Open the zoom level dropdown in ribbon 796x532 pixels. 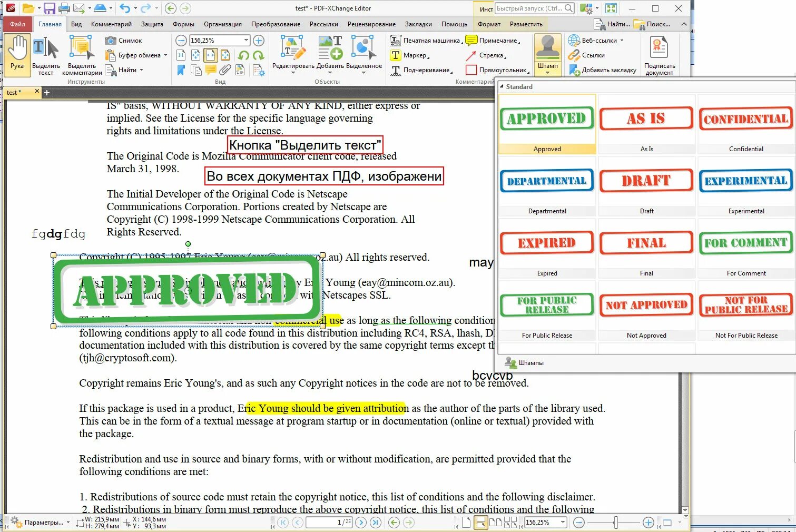point(246,41)
